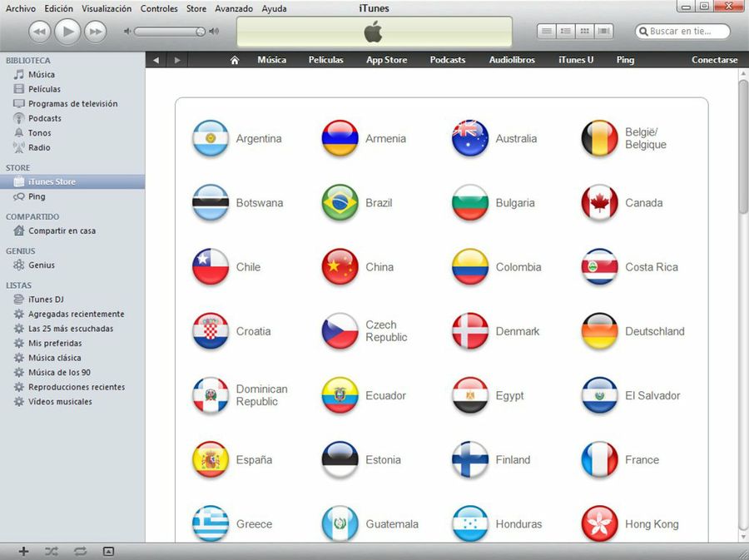Screen dimensions: 749x560
Task: Select the Brazil store flag
Action: point(339,202)
